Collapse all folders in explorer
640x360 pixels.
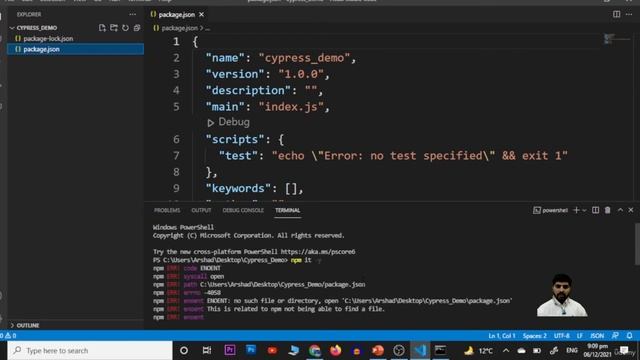pos(137,28)
